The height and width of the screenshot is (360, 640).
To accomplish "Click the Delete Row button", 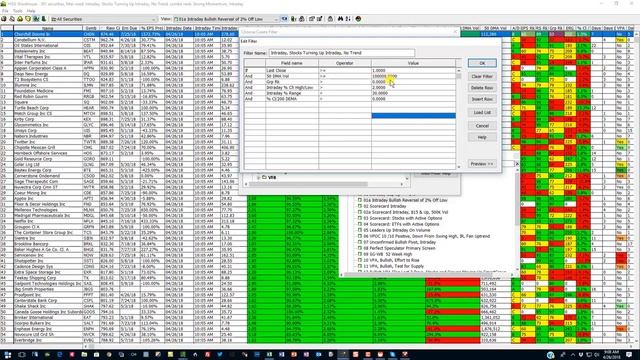I will pos(482,88).
